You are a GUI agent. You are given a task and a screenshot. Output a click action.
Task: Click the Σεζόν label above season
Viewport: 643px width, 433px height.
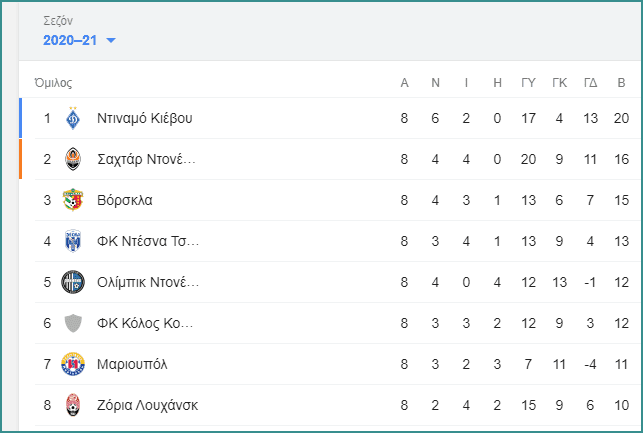(58, 20)
